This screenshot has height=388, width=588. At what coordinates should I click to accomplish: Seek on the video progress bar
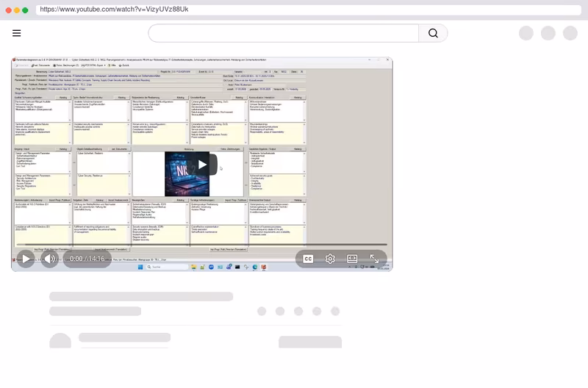pyautogui.click(x=201, y=245)
